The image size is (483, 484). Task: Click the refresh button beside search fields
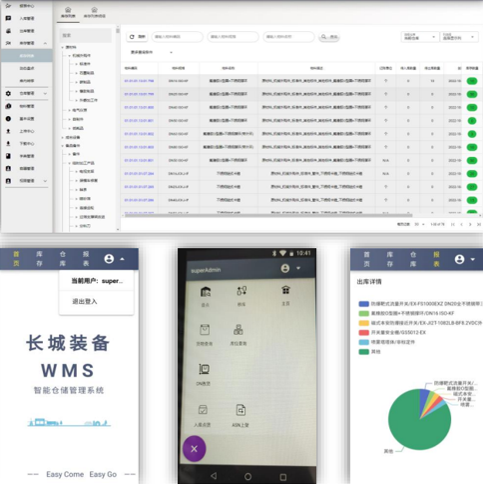coord(138,37)
